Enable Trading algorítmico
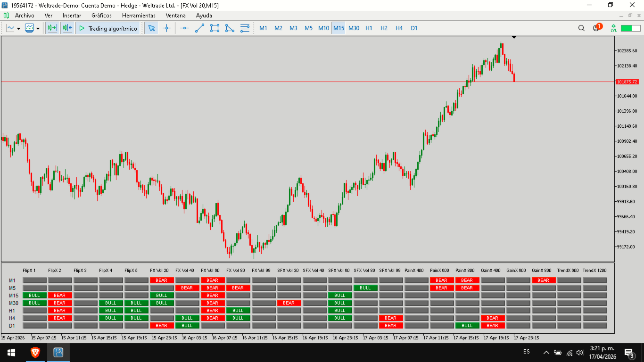This screenshot has height=362, width=644. (x=108, y=28)
